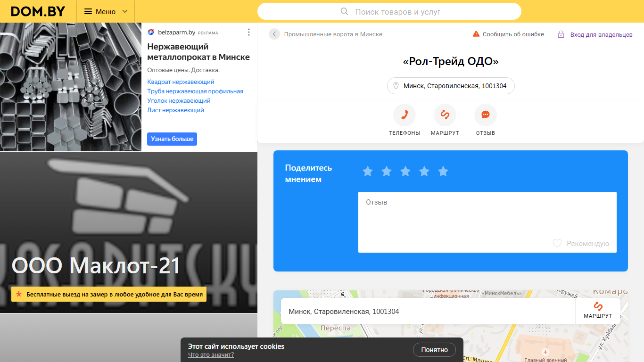
Task: Click the «Рол-Трейд ОДО» title
Action: tap(451, 61)
